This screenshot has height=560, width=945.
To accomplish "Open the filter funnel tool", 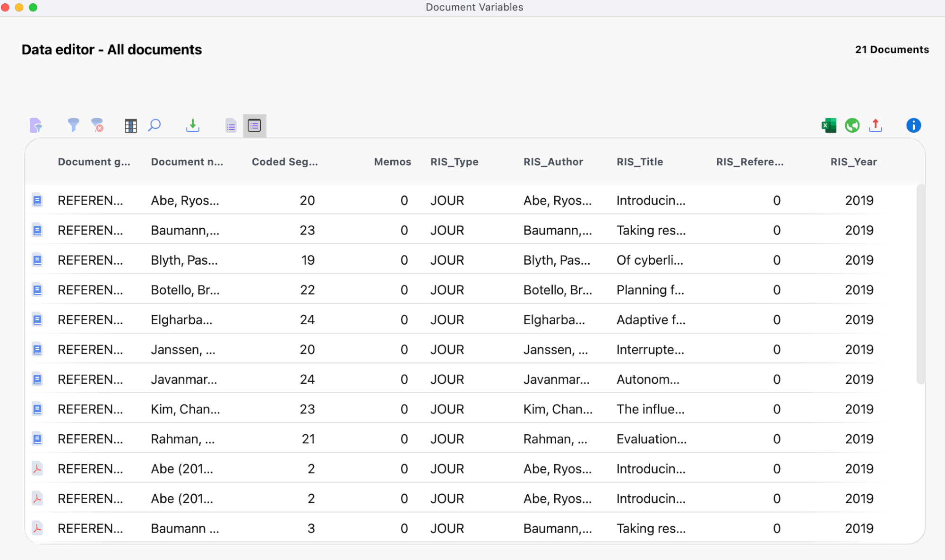I will (x=73, y=125).
